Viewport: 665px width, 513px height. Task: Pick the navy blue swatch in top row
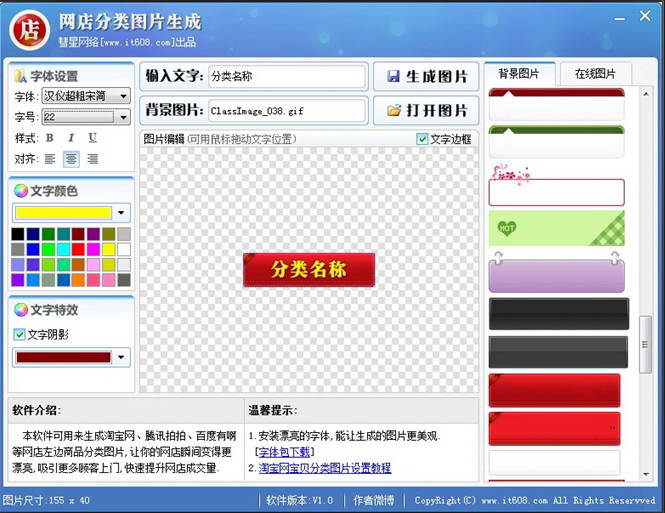[33, 234]
